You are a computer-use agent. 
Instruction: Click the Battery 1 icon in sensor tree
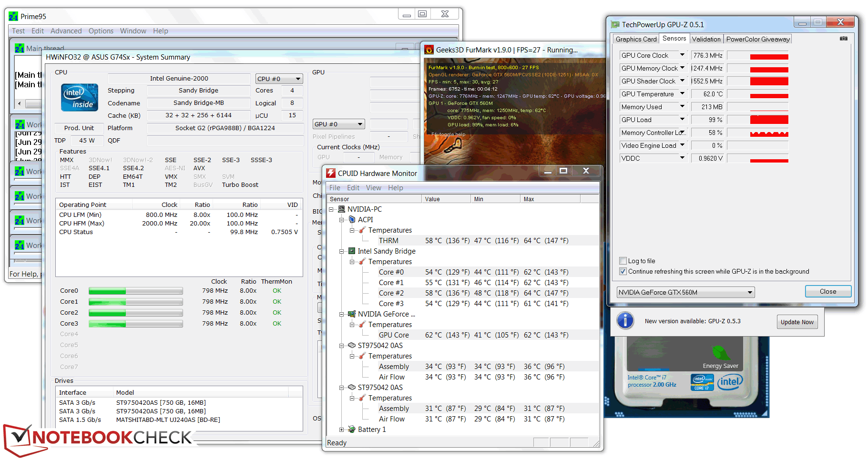(x=351, y=429)
